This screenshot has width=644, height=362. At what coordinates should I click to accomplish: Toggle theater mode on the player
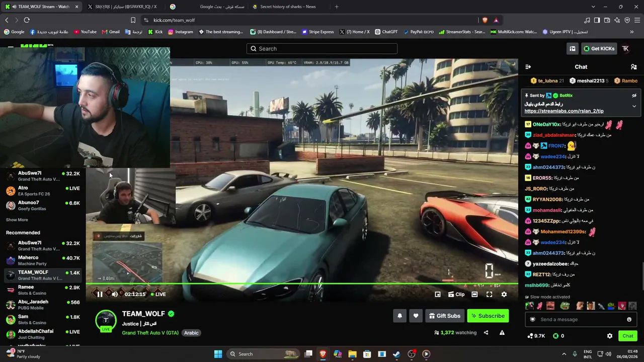474,295
